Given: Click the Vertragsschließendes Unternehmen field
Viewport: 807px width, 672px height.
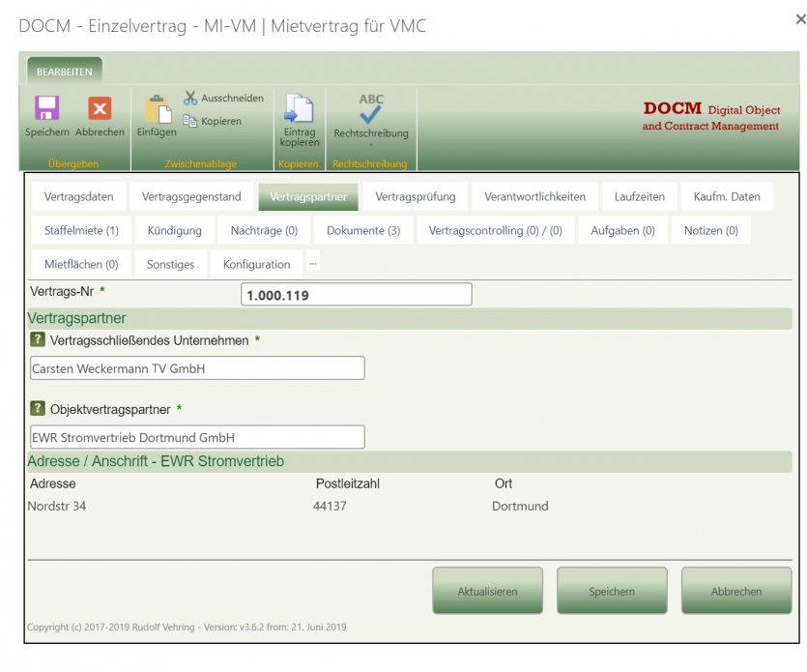Looking at the screenshot, I should [197, 368].
